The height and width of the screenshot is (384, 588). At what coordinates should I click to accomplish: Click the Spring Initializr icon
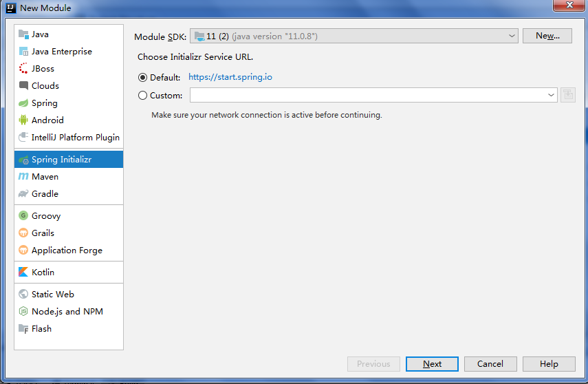click(x=23, y=160)
